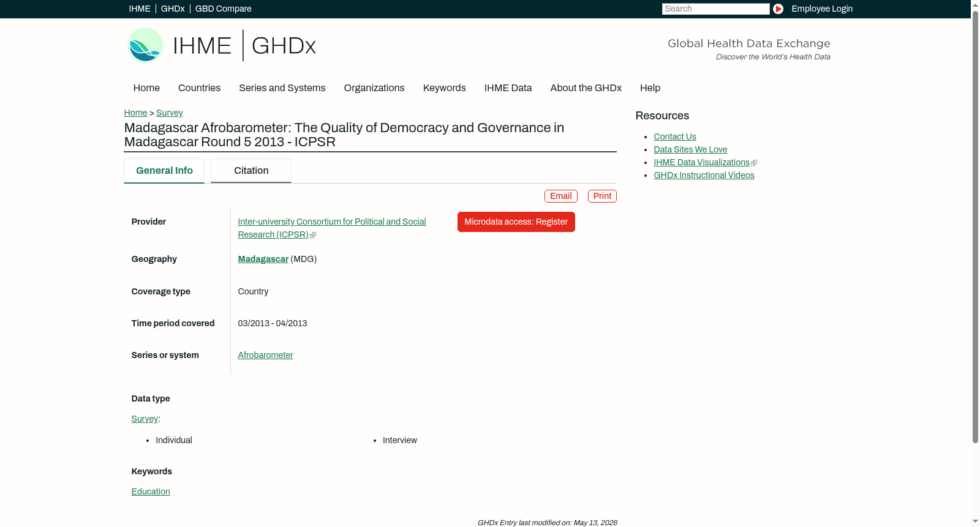Focus the Search input field

tap(715, 9)
